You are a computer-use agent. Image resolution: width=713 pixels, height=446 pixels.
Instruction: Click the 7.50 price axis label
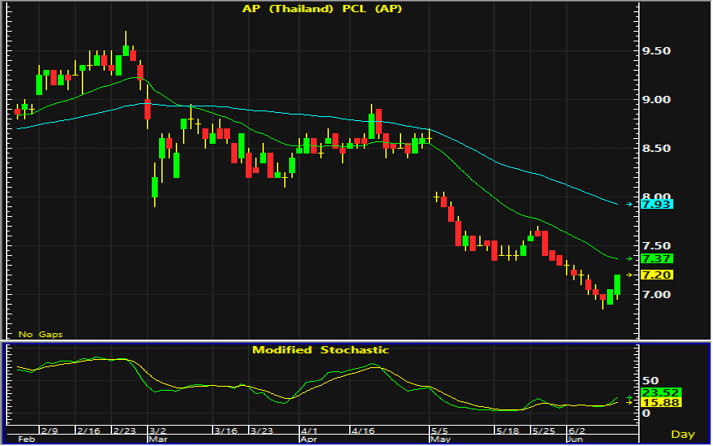[x=656, y=246]
